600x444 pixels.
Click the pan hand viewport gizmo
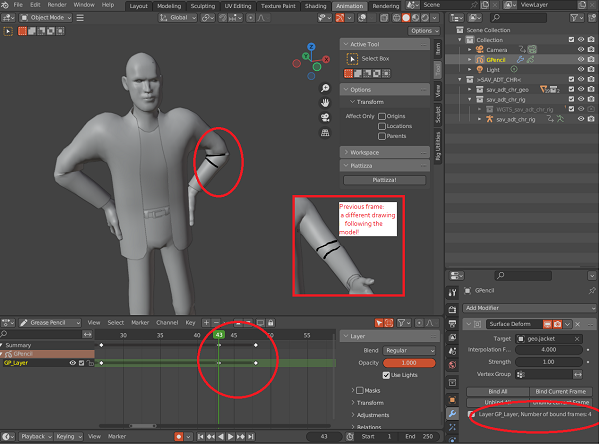pyautogui.click(x=325, y=102)
